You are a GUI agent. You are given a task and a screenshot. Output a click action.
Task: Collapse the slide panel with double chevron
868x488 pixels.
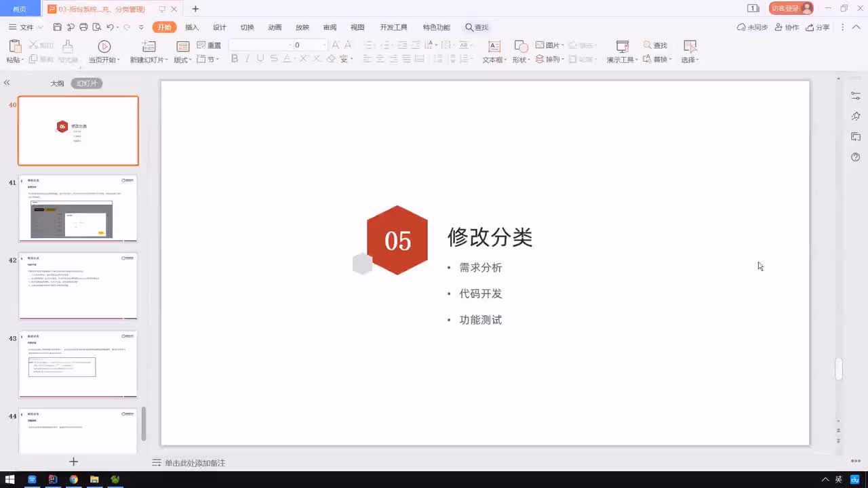point(7,83)
